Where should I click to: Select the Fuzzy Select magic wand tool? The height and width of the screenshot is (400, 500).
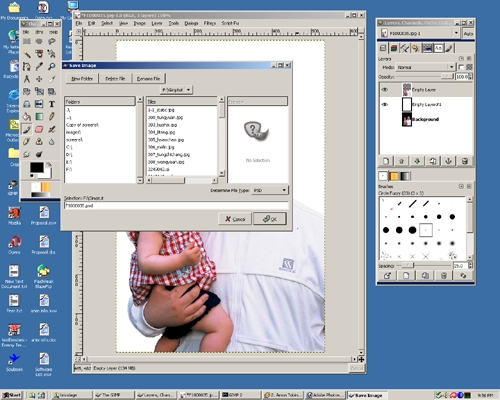click(x=27, y=54)
